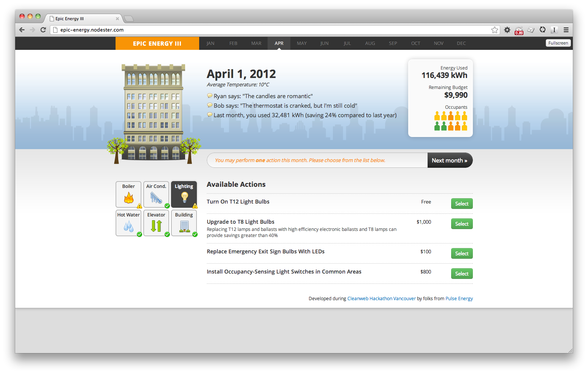The width and height of the screenshot is (588, 374).
Task: Select the Hot Water droplets tile
Action: 128,223
